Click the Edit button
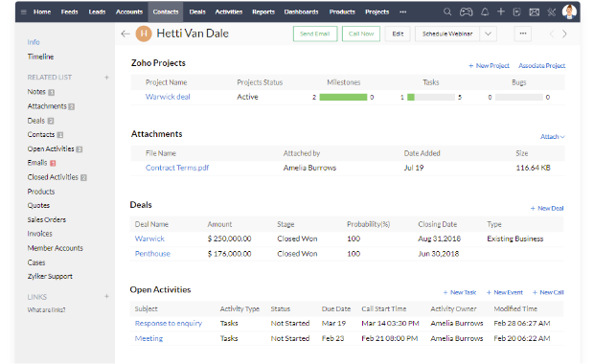Viewport: 594px width, 364px height. tap(398, 34)
